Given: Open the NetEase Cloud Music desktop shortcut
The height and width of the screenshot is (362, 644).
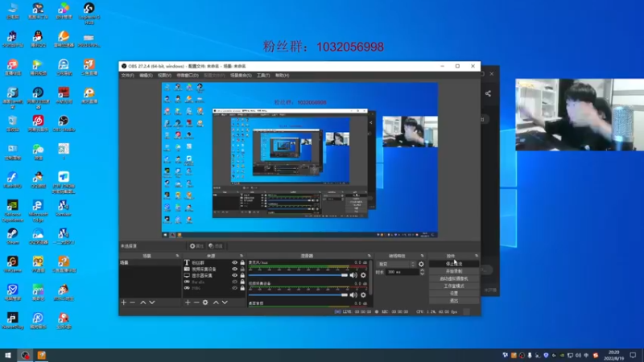Looking at the screenshot, I should (x=38, y=123).
